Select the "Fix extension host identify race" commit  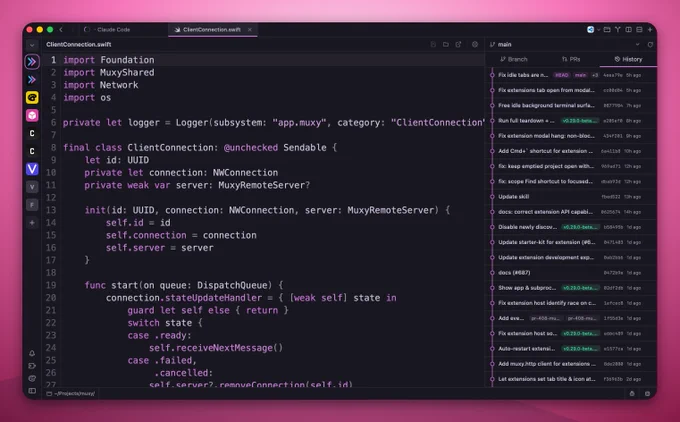pyautogui.click(x=572, y=303)
